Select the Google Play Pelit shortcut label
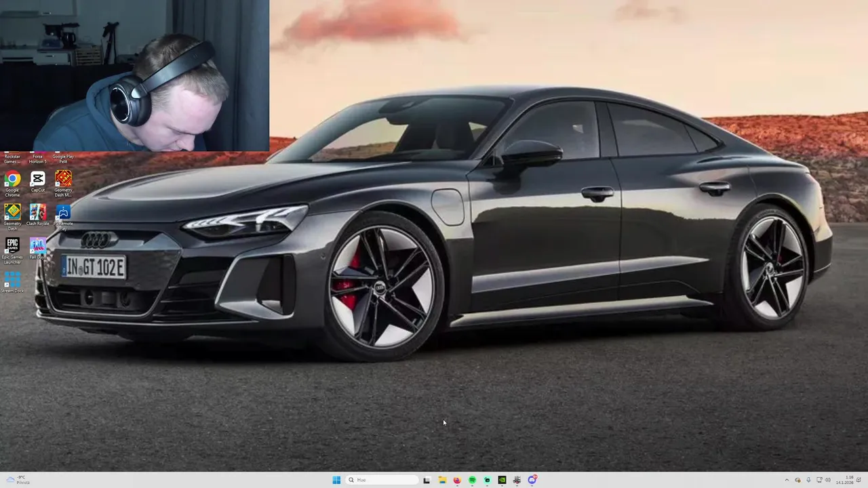The height and width of the screenshot is (488, 868). (63, 159)
